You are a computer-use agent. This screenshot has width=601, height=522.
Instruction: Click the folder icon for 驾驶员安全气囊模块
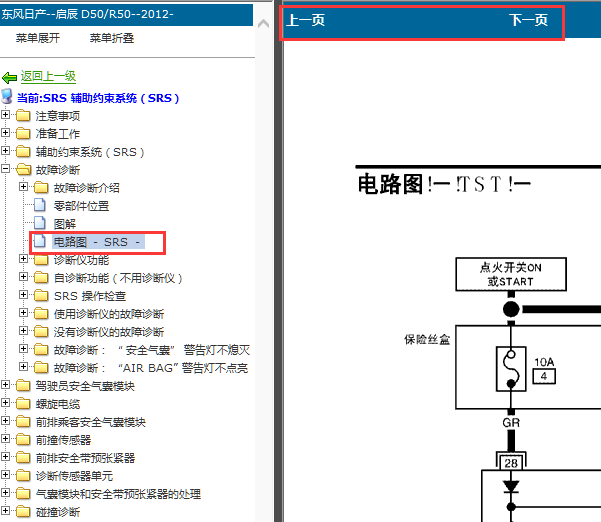tap(23, 386)
